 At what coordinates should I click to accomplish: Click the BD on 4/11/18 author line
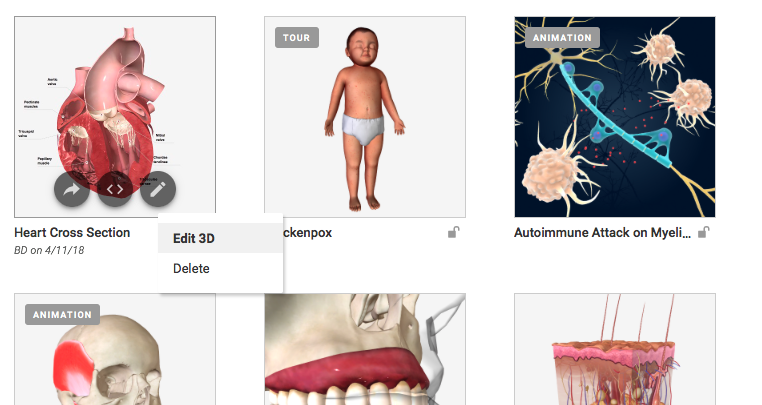[x=49, y=250]
